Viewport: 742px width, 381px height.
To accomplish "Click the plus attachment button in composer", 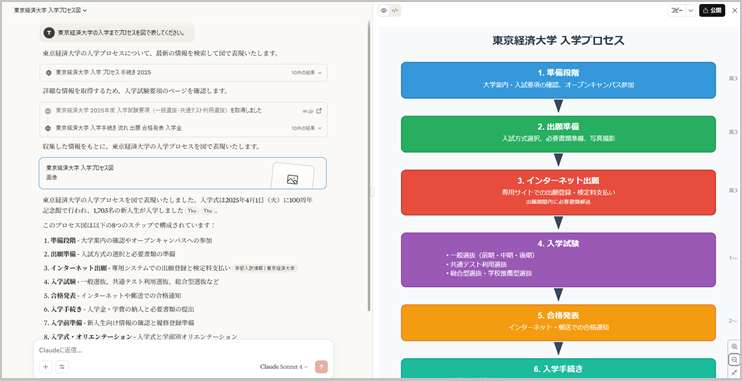I will coord(46,367).
